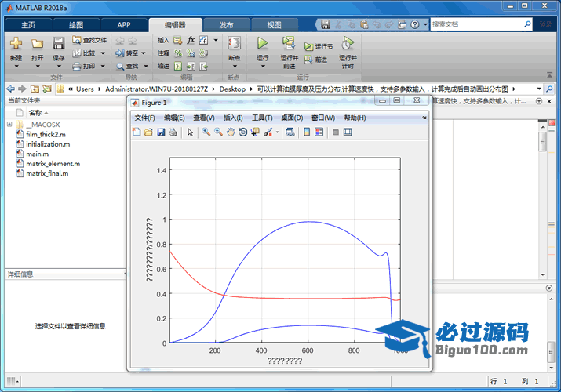Click the 运行节 (Run Section) button
Viewport: 561px width, 392px height.
(319, 46)
